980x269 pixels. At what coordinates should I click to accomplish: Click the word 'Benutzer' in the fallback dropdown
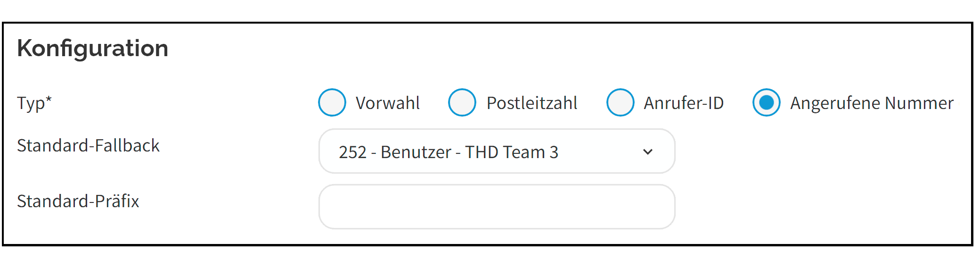[416, 152]
